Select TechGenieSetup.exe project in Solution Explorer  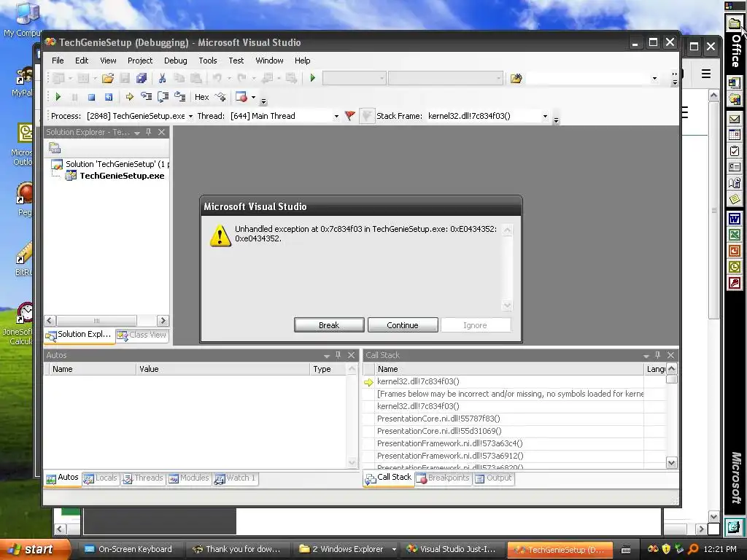click(x=122, y=176)
